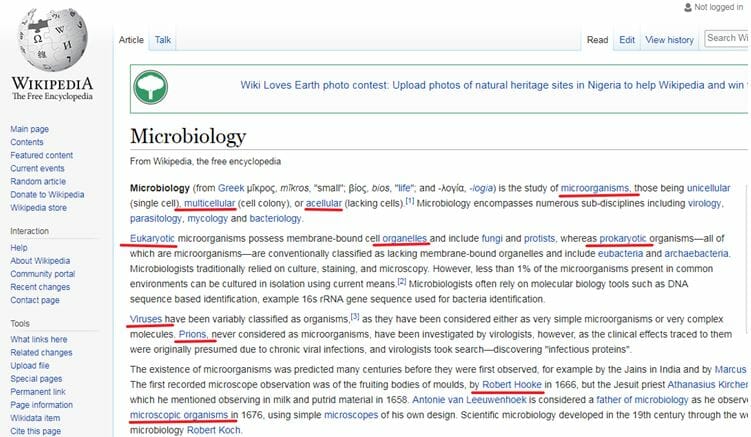The height and width of the screenshot is (437, 751).
Task: Follow the fungi link
Action: click(492, 238)
